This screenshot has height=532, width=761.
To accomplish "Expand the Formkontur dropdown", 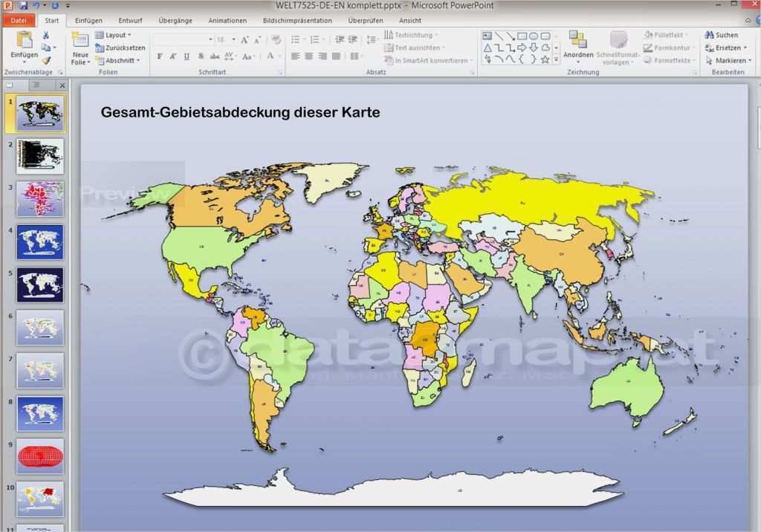I will coord(668,47).
